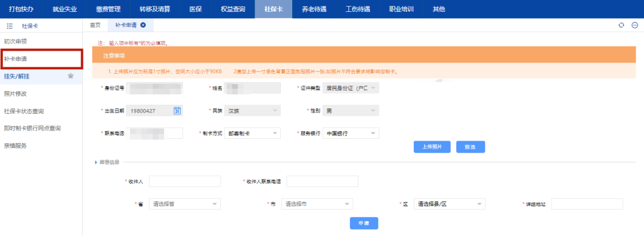Close the 补卡申请 tab with its X icon
Viewport: 644px width, 236px height.
coord(143,25)
